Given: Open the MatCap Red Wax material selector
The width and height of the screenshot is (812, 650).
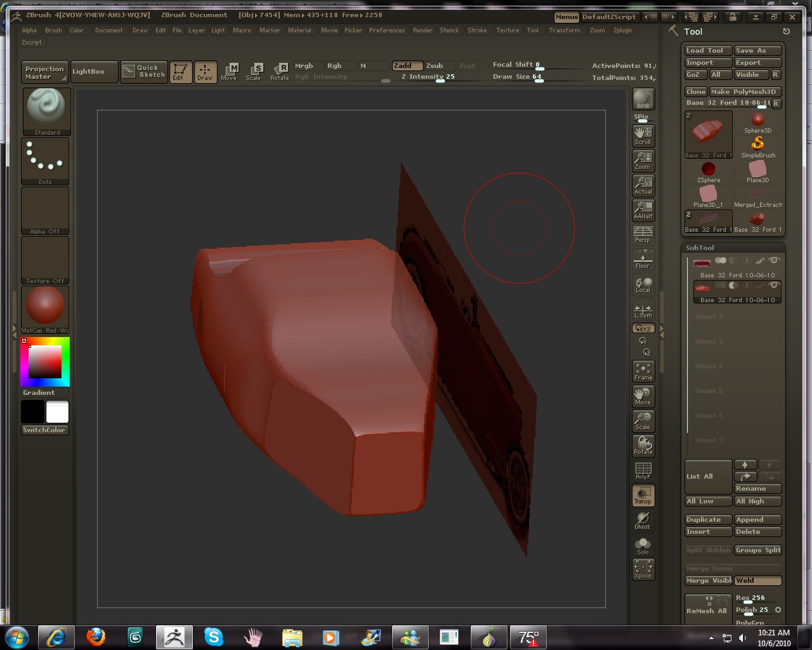Looking at the screenshot, I should click(x=46, y=310).
